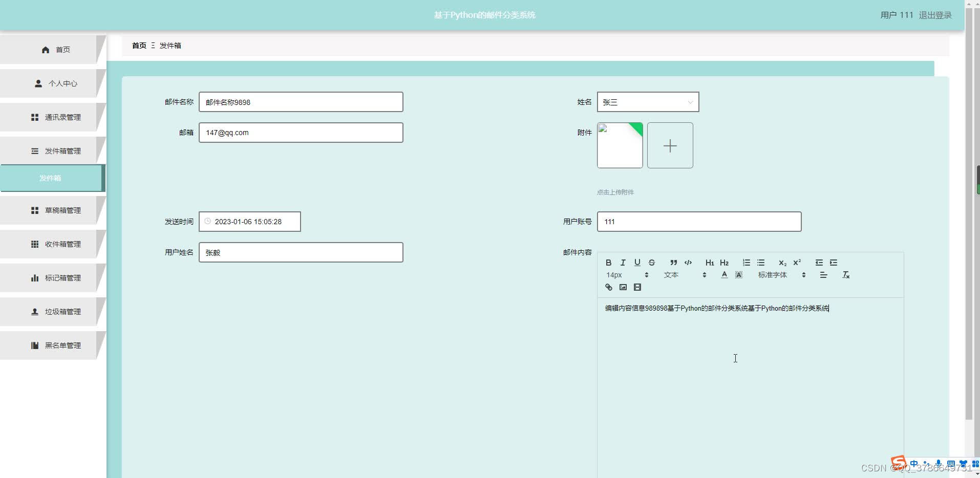Click the 用户 111 label in header

pos(897,15)
